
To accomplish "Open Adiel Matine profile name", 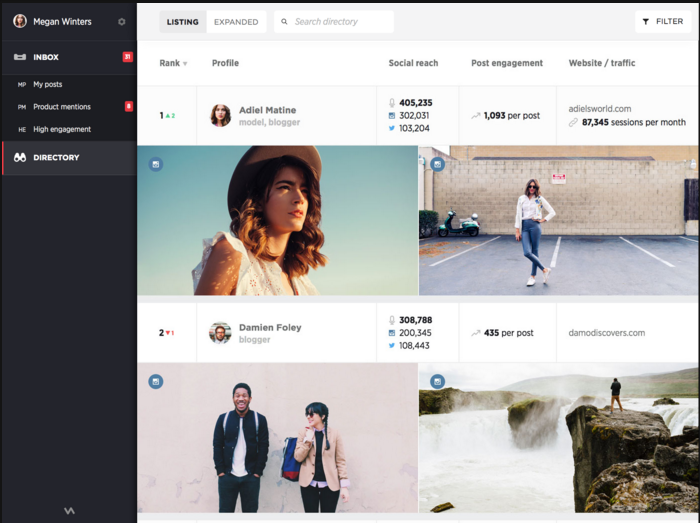I will click(267, 110).
